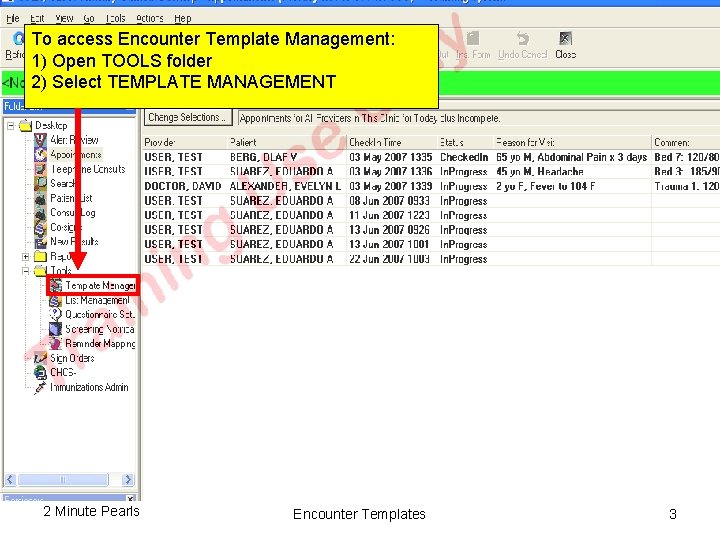Open the List Management icon
This screenshot has width=720, height=540.
click(x=56, y=300)
